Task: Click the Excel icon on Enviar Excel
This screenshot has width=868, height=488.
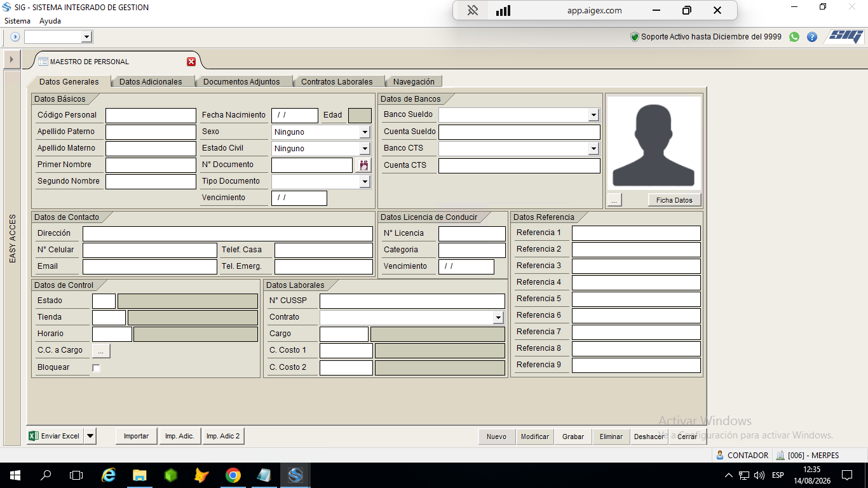Action: tap(34, 436)
